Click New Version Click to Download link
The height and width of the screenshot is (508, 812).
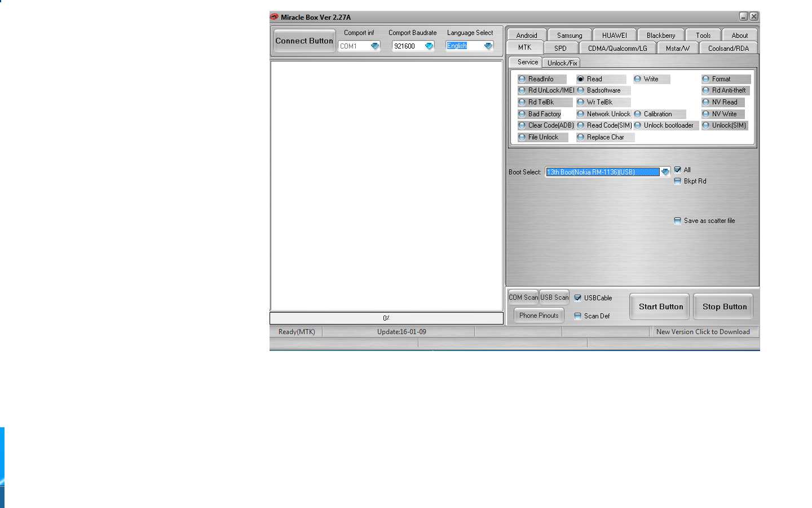pos(703,332)
